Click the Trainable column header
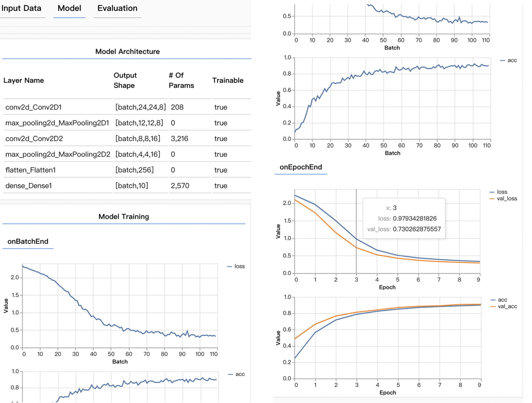The image size is (532, 403). pyautogui.click(x=228, y=81)
